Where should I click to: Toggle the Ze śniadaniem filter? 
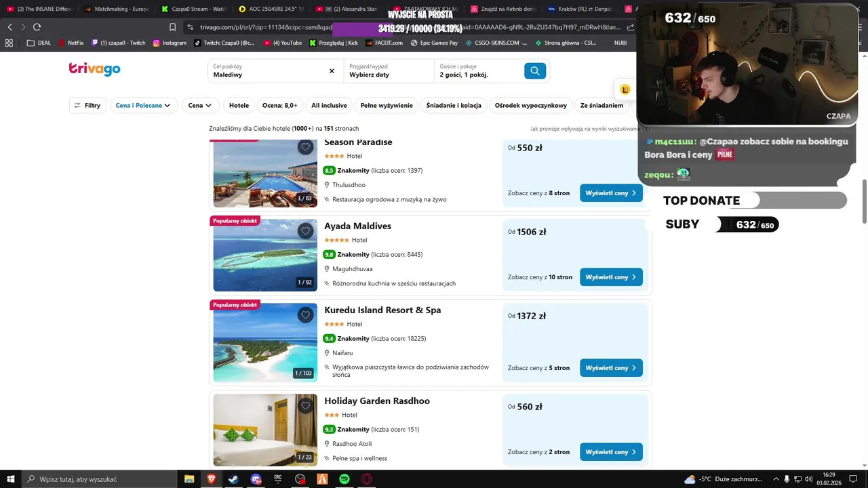pos(601,105)
